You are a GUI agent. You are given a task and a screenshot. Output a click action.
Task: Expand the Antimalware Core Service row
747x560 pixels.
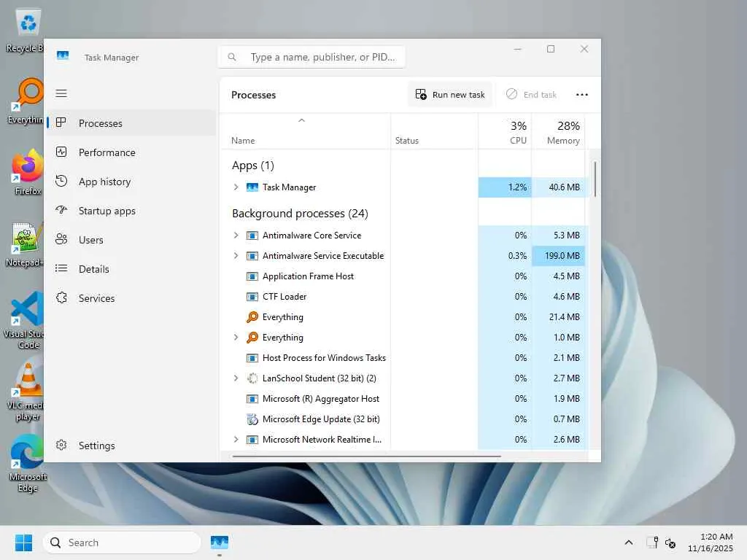(x=236, y=236)
